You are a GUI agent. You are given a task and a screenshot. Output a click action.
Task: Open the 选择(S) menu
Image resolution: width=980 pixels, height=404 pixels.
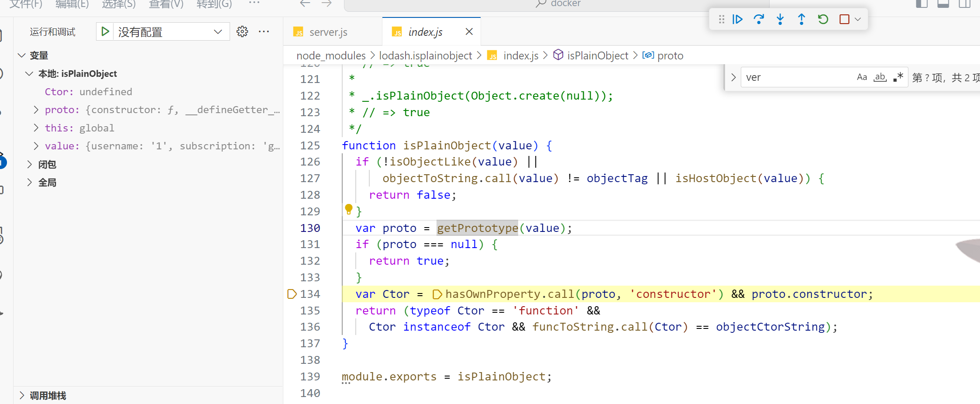[119, 4]
